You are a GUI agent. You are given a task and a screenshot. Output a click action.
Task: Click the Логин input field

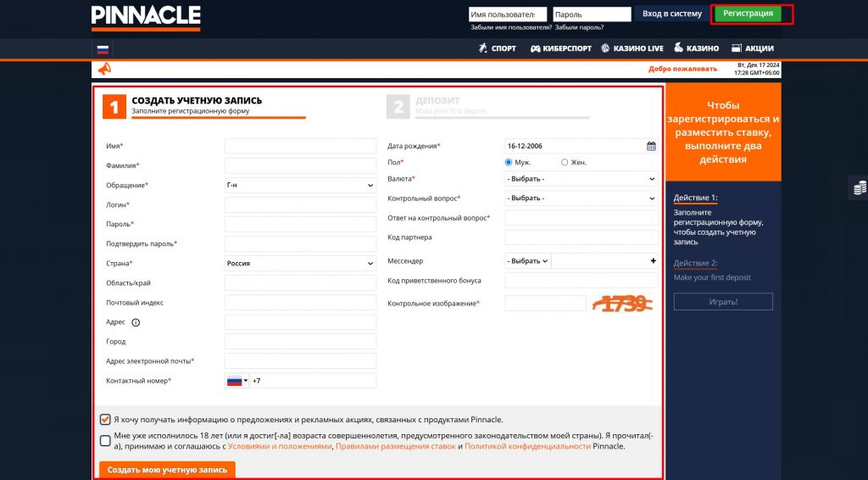pyautogui.click(x=300, y=205)
